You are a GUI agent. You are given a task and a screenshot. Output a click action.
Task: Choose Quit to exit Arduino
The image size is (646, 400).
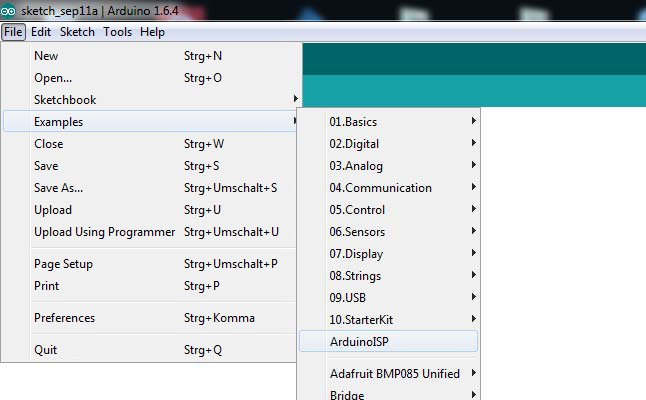click(x=150, y=350)
